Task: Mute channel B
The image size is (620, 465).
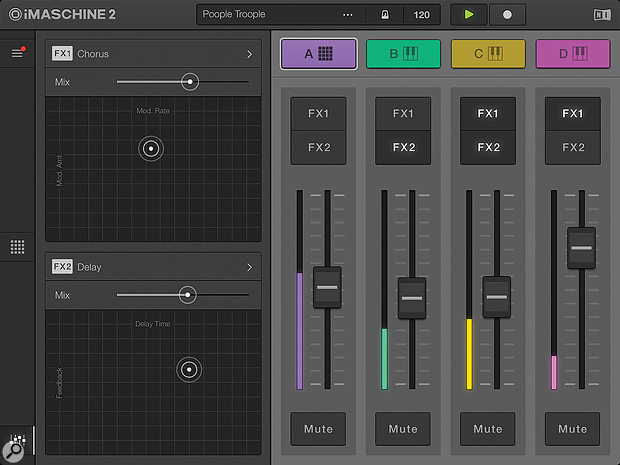Action: pyautogui.click(x=403, y=429)
